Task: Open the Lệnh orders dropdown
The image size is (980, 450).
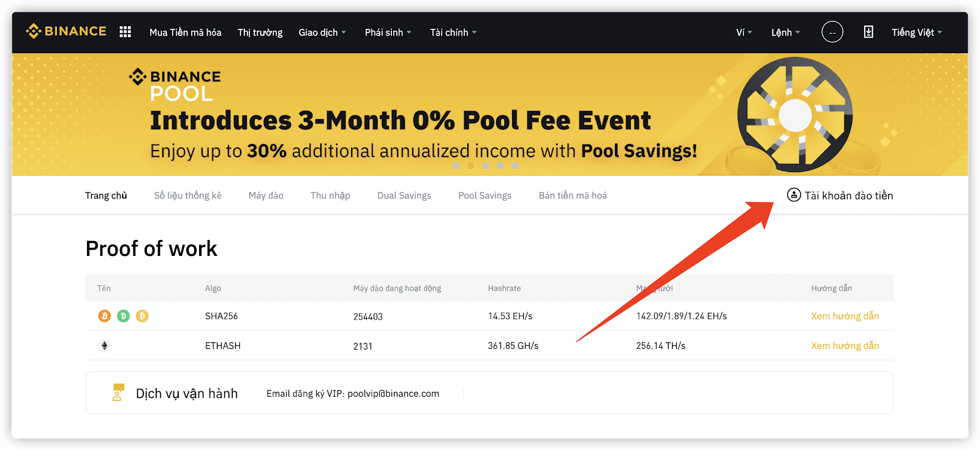Action: tap(786, 32)
